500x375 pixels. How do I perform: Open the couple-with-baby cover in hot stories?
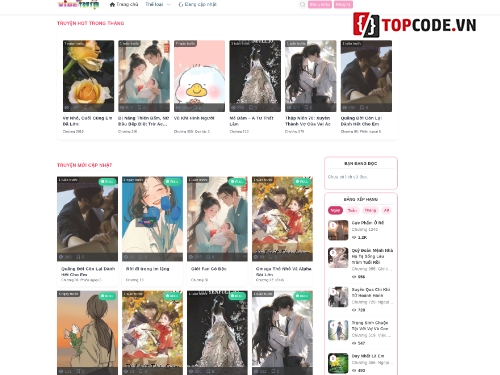[144, 76]
